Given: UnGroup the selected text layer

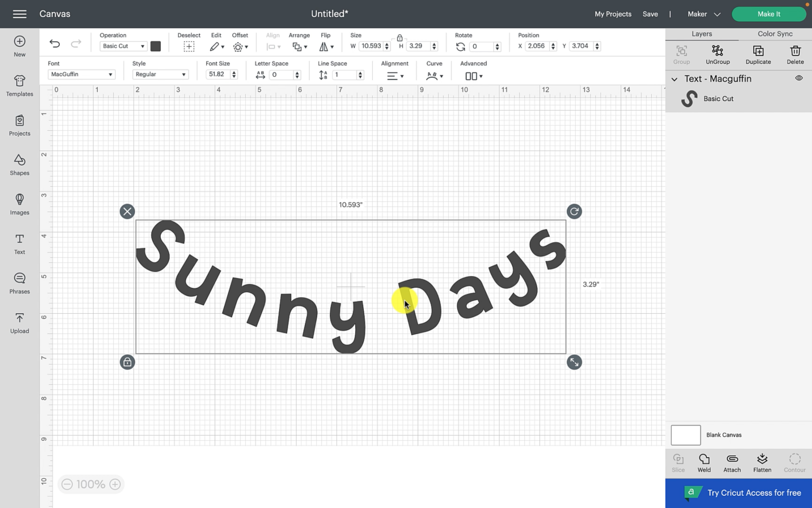Looking at the screenshot, I should tap(717, 55).
